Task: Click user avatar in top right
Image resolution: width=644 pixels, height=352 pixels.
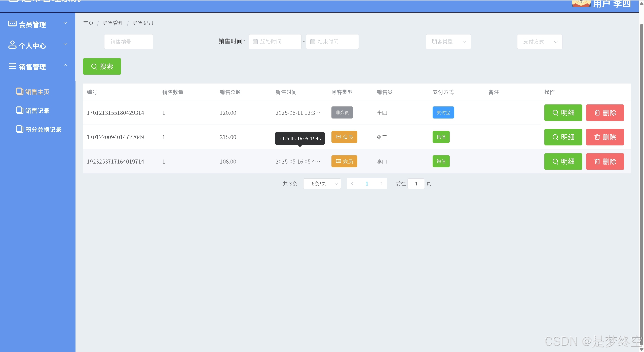Action: 581,4
